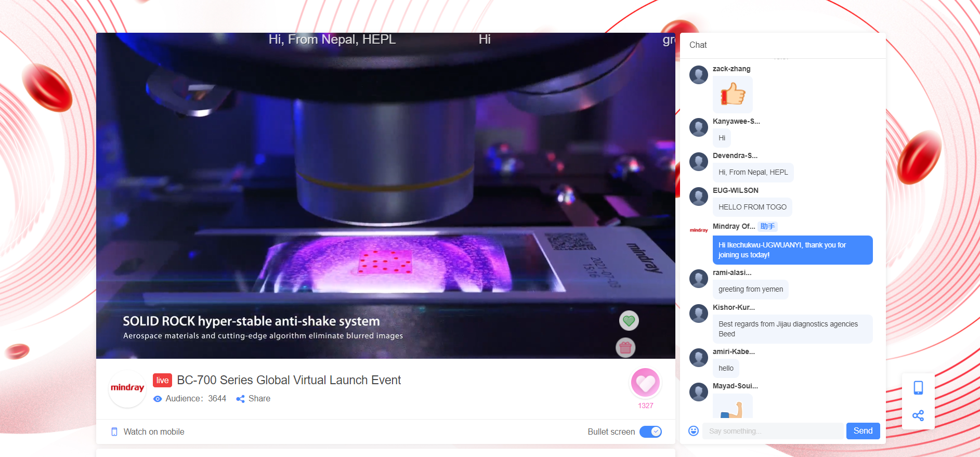This screenshot has height=457, width=980.
Task: Open the emoji picker in chat
Action: (x=693, y=430)
